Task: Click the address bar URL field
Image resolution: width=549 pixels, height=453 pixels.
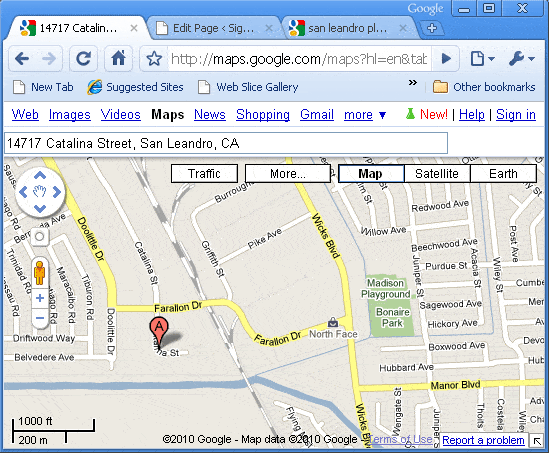Action: (x=299, y=59)
